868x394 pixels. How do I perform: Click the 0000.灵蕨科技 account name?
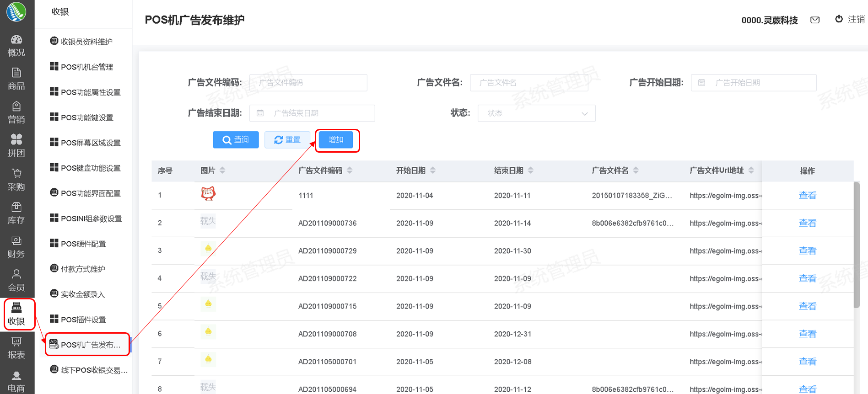click(770, 20)
